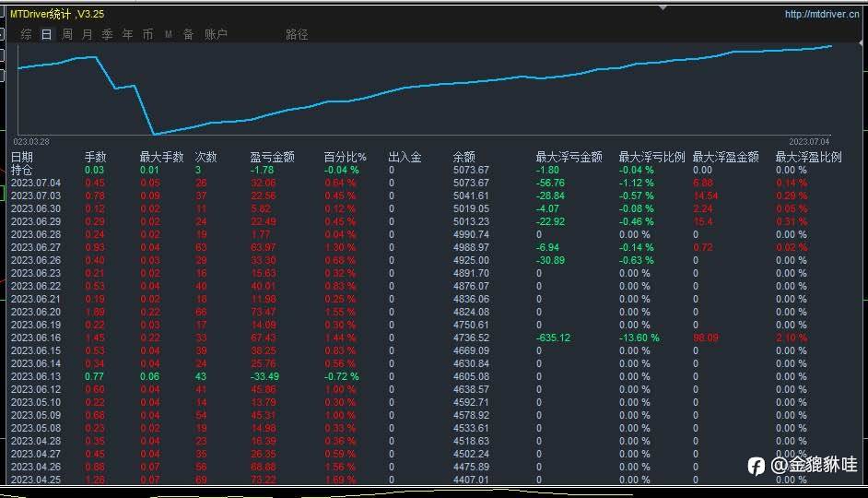The width and height of the screenshot is (868, 498).
Task: Select the 2023.06.27 date row
Action: 35,247
